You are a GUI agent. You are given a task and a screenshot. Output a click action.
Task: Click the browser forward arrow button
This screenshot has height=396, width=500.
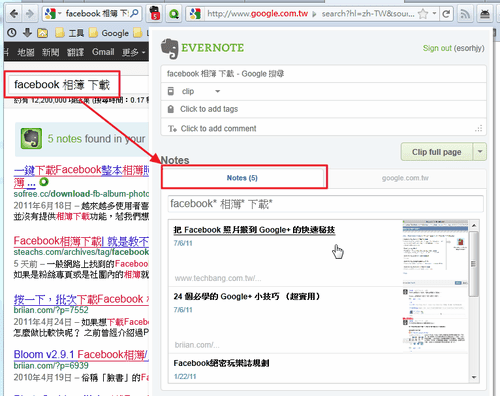click(30, 14)
